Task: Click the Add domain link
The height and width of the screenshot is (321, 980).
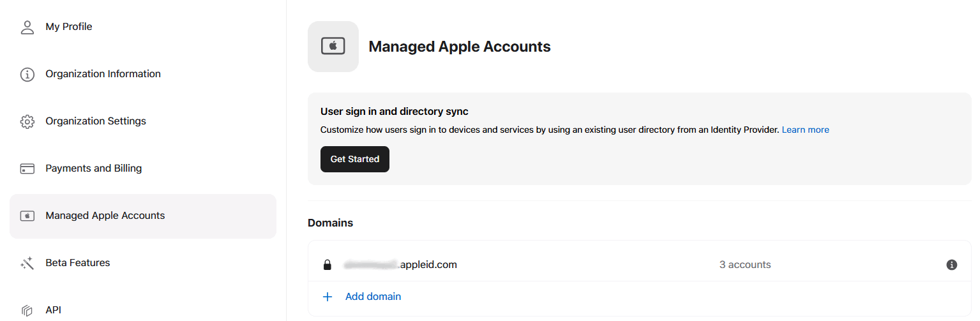Action: tap(373, 297)
